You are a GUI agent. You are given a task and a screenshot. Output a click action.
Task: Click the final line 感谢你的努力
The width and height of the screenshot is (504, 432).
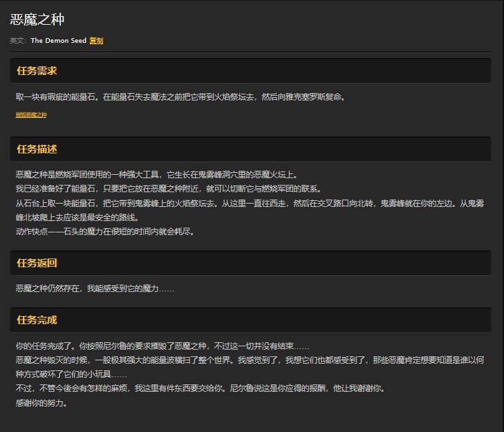pyautogui.click(x=42, y=403)
